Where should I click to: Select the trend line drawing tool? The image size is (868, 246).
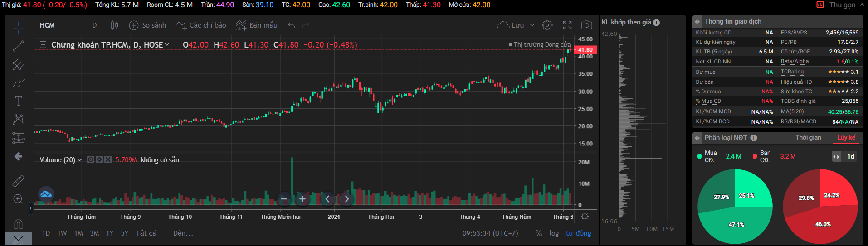click(x=18, y=46)
